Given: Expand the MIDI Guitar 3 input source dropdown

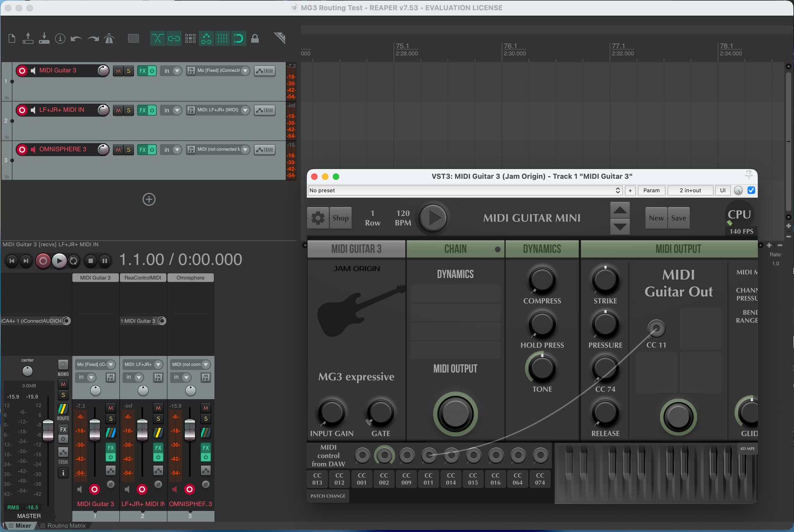Looking at the screenshot, I should coord(245,71).
